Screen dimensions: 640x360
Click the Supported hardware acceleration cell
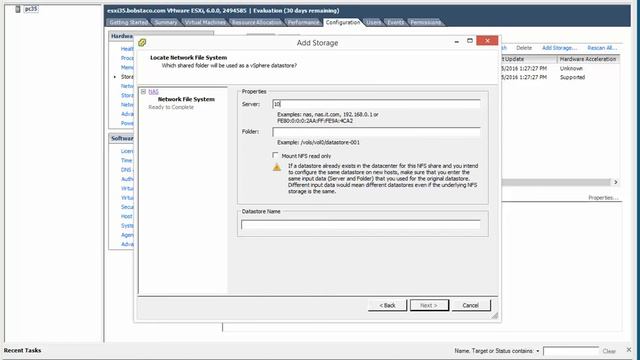572,77
